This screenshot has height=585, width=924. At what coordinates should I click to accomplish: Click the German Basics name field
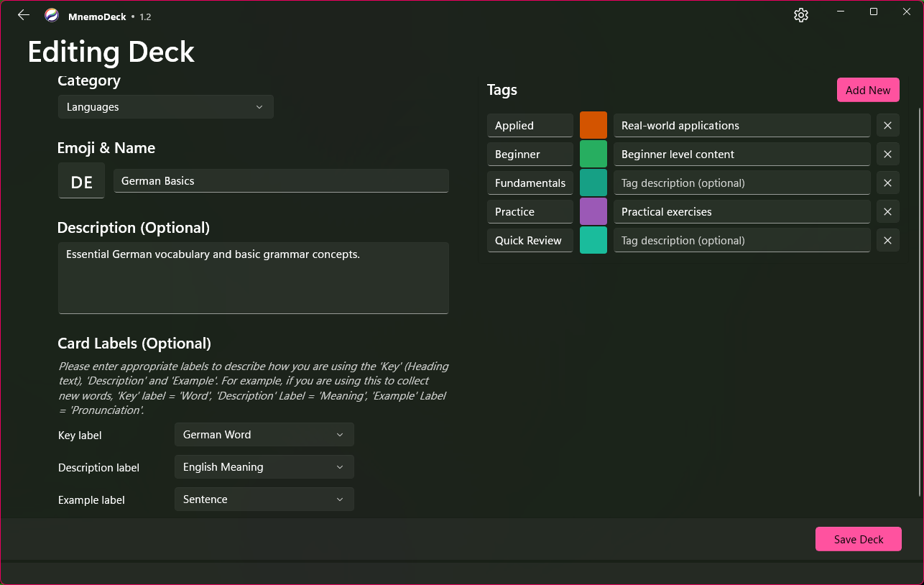281,181
